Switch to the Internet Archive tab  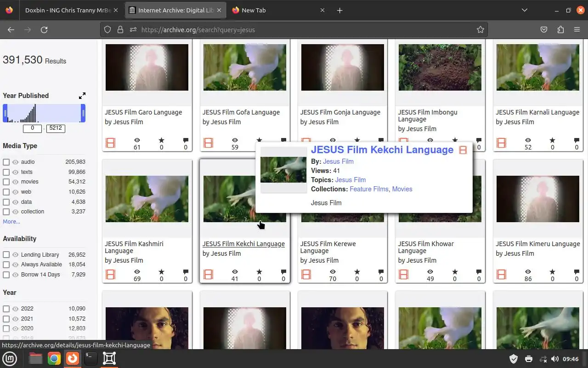point(175,10)
